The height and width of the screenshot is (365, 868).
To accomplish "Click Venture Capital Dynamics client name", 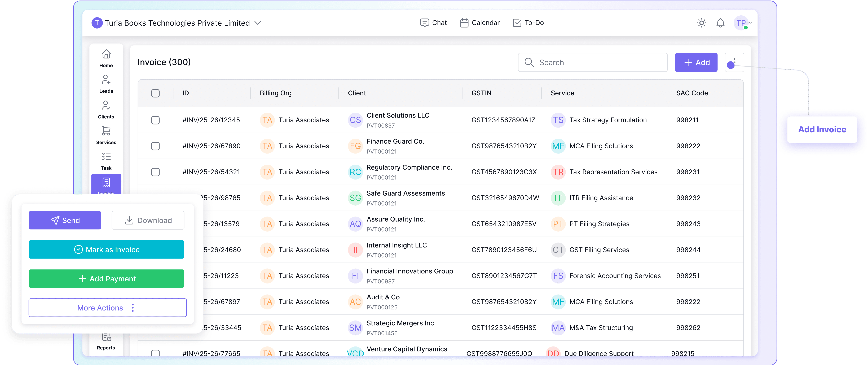I will [407, 349].
